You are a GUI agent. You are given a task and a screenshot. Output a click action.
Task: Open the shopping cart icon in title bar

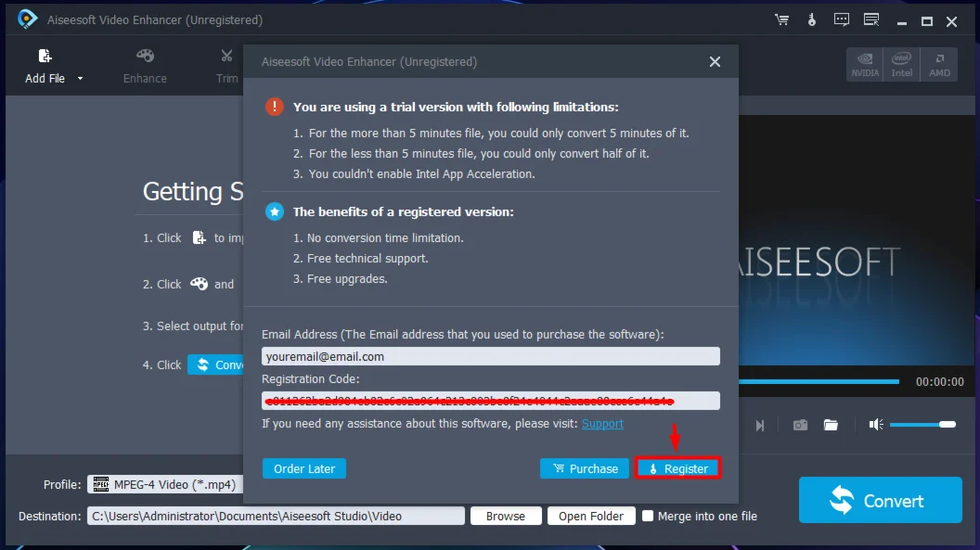pyautogui.click(x=782, y=20)
